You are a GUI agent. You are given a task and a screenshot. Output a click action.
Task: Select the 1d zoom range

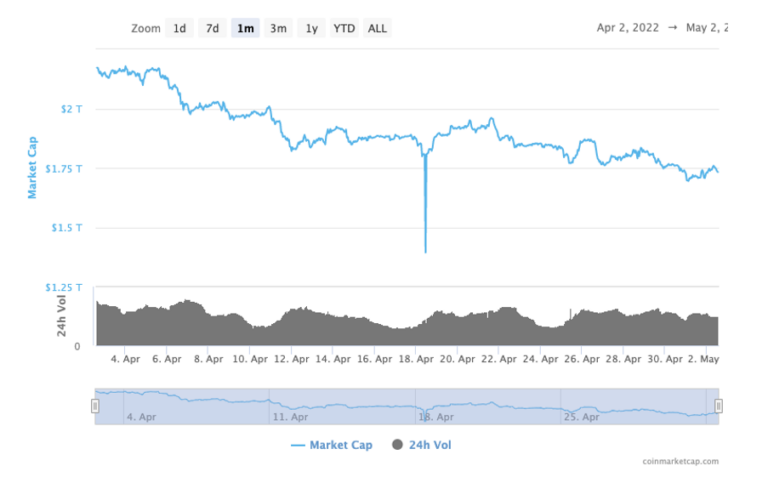(x=180, y=28)
